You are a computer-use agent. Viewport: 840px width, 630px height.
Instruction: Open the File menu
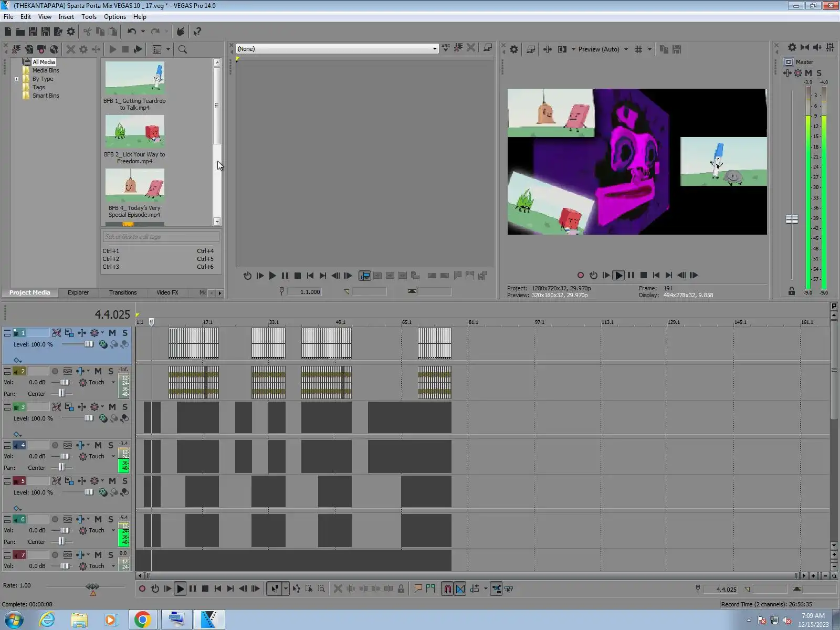click(8, 17)
